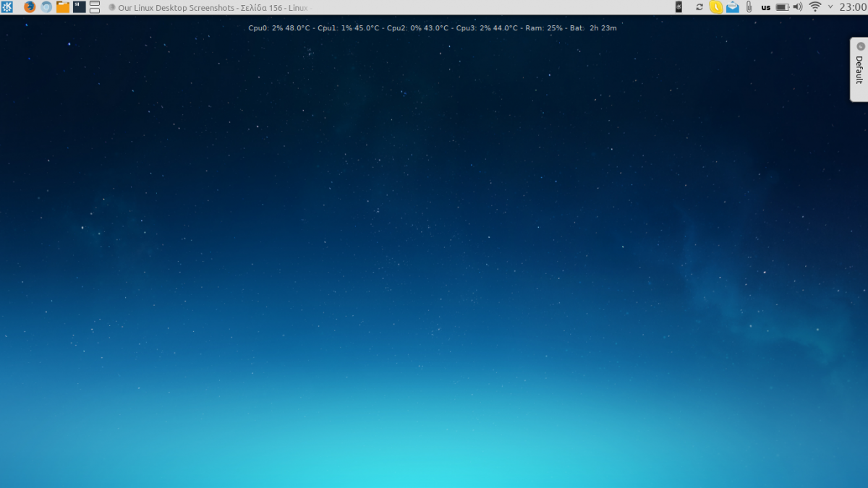Open the 23:00 clock calendar

pos(852,7)
